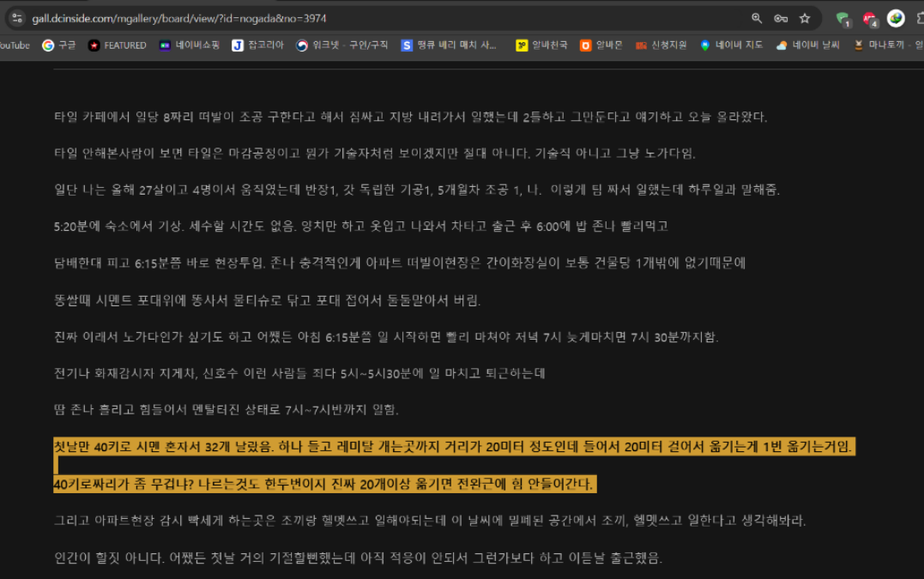Open the globe download manager extension icon
The image size is (924, 579).
coord(896,18)
